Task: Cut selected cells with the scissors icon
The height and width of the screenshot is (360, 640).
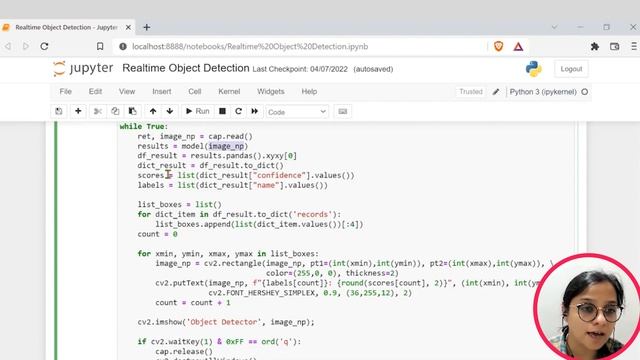Action: (x=98, y=111)
